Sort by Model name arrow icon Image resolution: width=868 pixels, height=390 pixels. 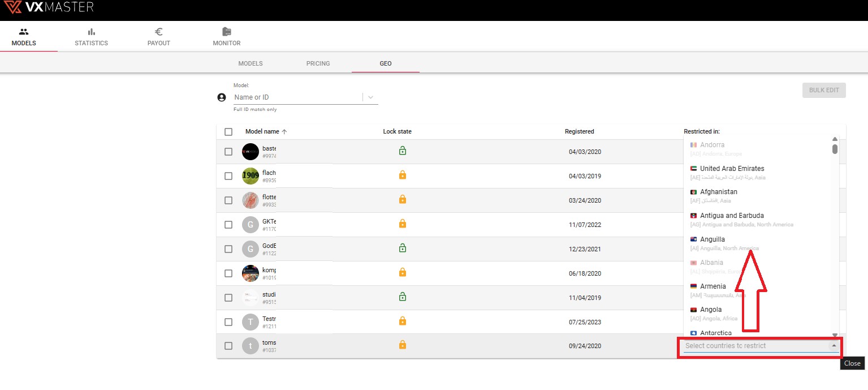tap(284, 132)
